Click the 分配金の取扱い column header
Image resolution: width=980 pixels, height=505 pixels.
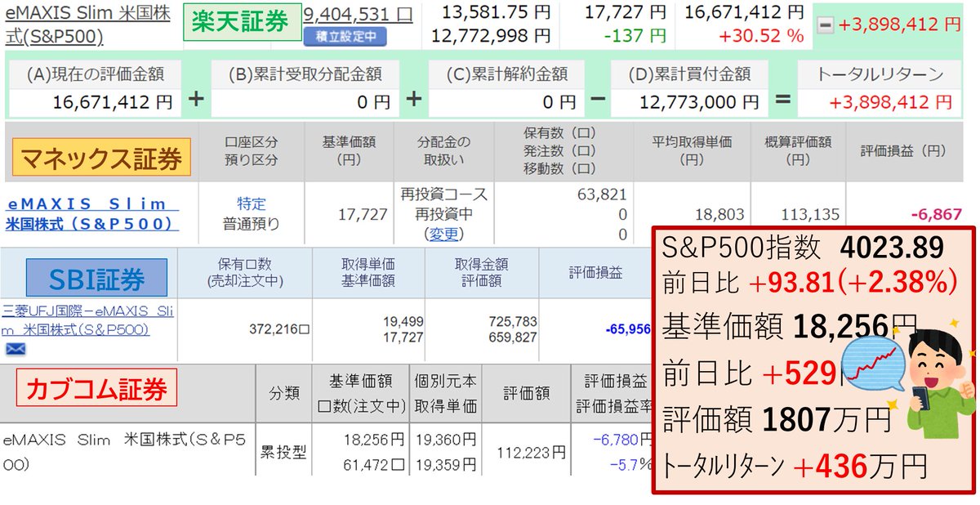(x=443, y=150)
